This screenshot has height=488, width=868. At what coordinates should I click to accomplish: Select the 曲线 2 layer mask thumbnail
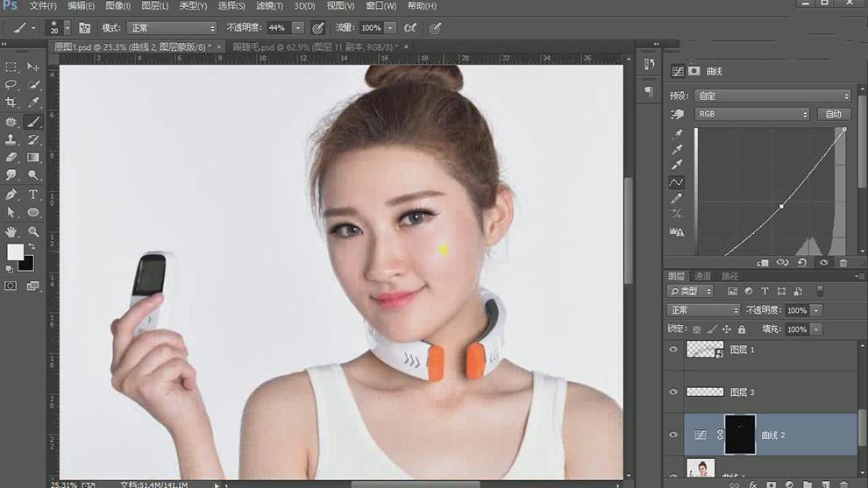pyautogui.click(x=740, y=435)
